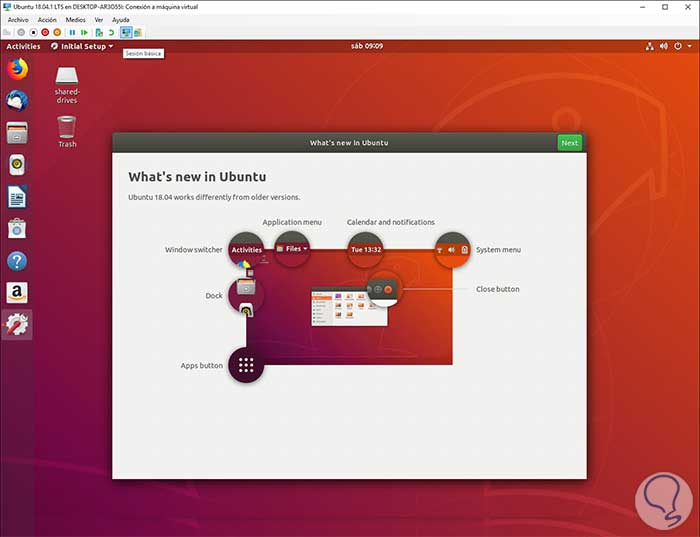Toggle the highlighted Sesión básica toolbar icon
The image size is (700, 537).
(x=126, y=32)
